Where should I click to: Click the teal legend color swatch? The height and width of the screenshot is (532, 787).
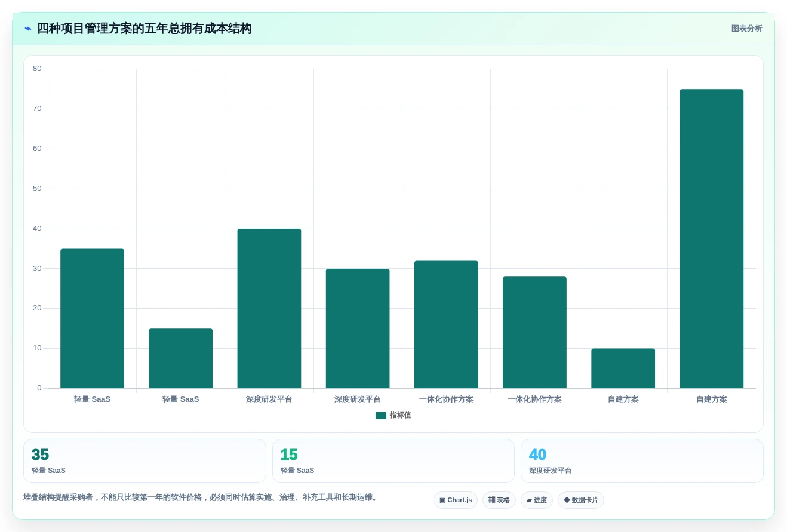pyautogui.click(x=381, y=416)
